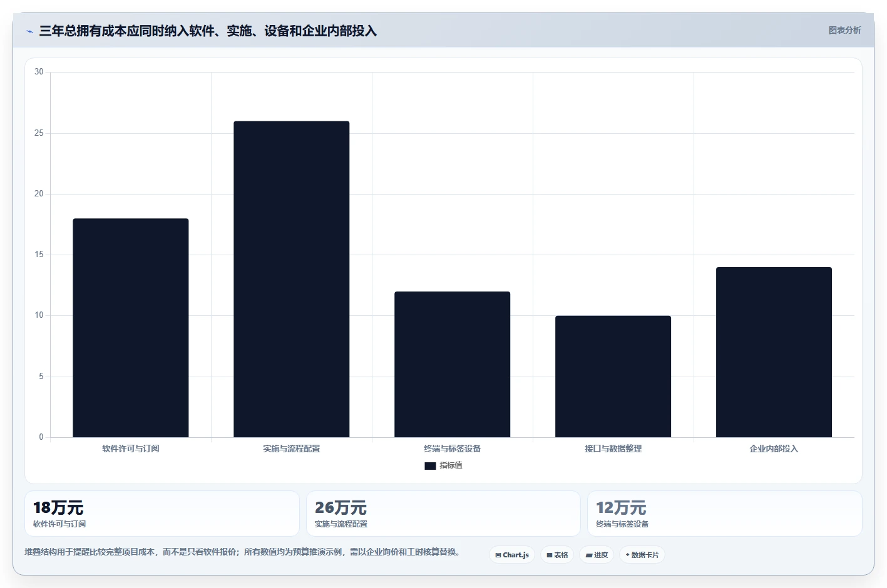The width and height of the screenshot is (887, 588).
Task: Click the 图表分析 label in the header
Action: pos(844,30)
